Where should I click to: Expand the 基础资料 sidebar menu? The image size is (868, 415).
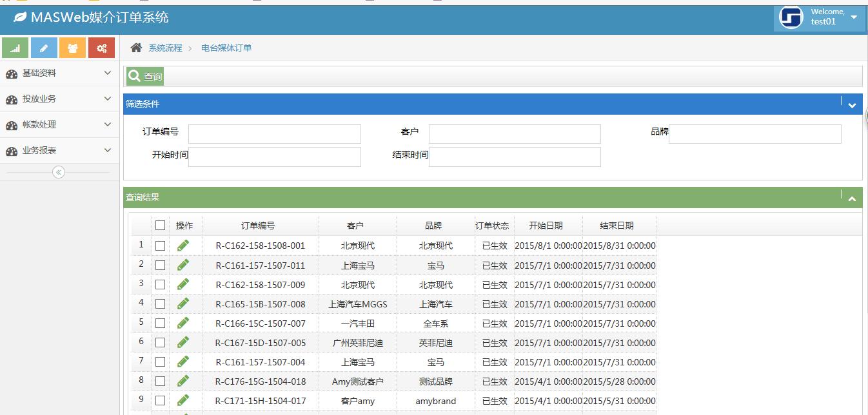coord(59,73)
